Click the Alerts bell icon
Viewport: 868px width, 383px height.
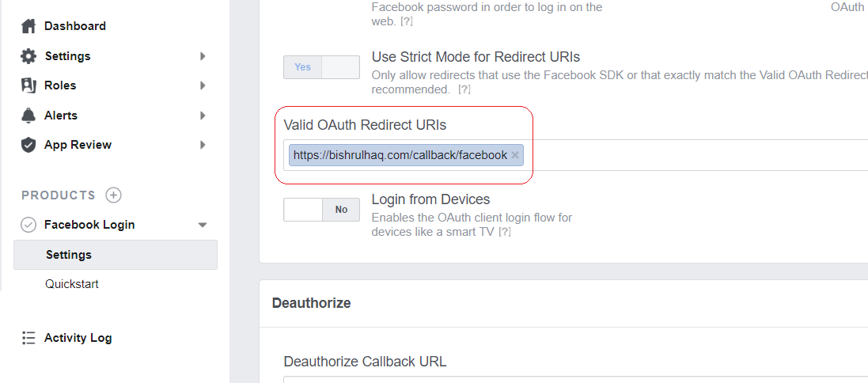(x=28, y=115)
